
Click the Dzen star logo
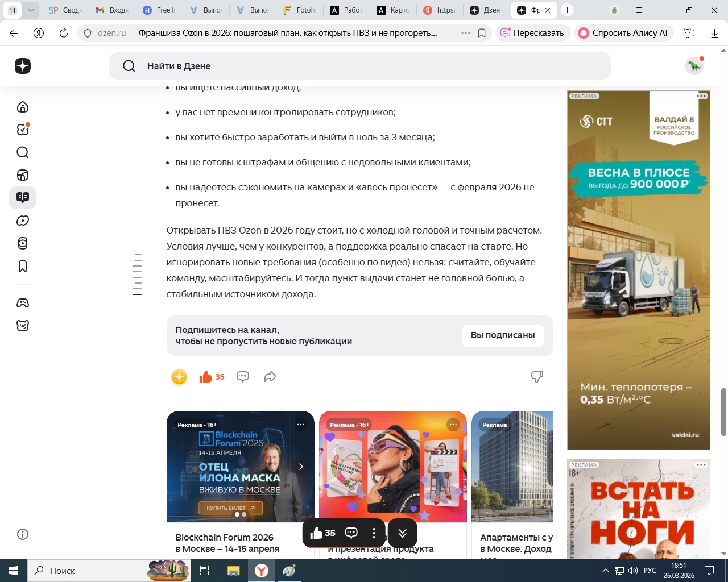pyautogui.click(x=23, y=66)
